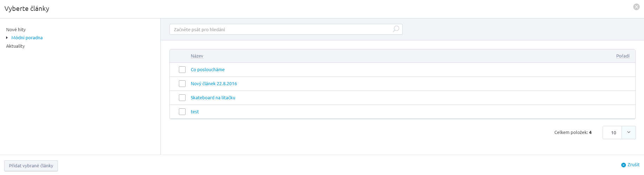This screenshot has height=175, width=644.
Task: Click the Skateboard na lítačku link
Action: pyautogui.click(x=213, y=98)
